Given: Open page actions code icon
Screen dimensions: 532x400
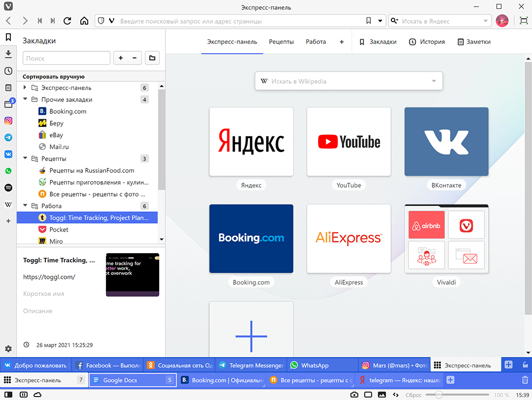Looking at the screenshot, I should (x=396, y=395).
